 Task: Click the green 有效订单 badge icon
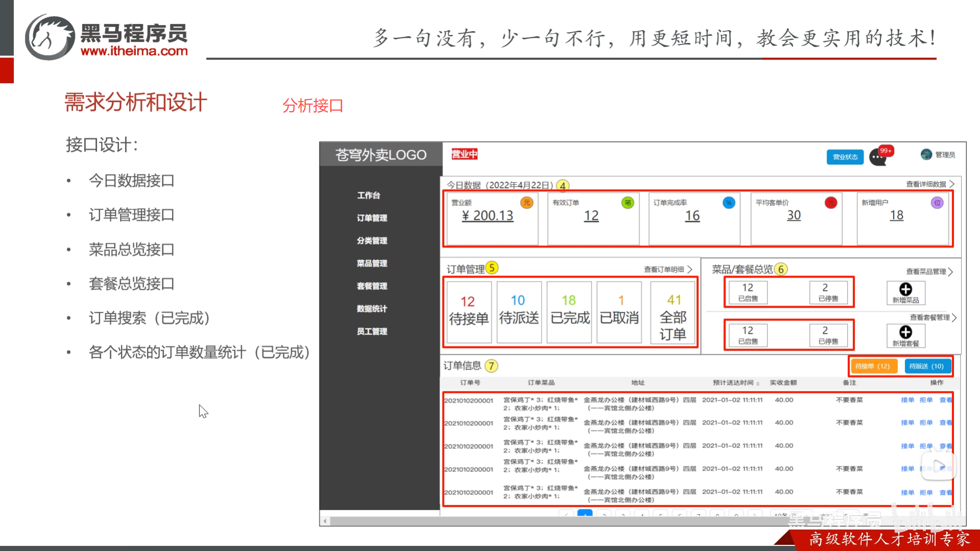627,203
